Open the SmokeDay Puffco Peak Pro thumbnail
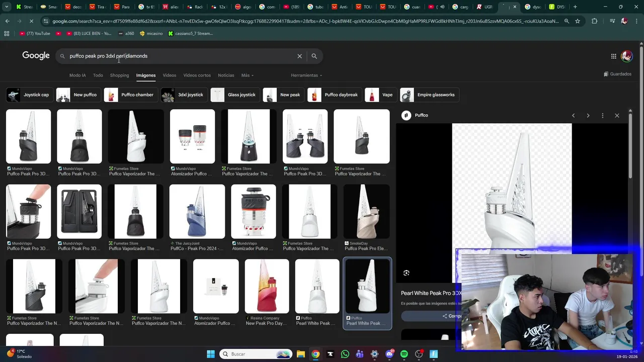 [x=366, y=211]
